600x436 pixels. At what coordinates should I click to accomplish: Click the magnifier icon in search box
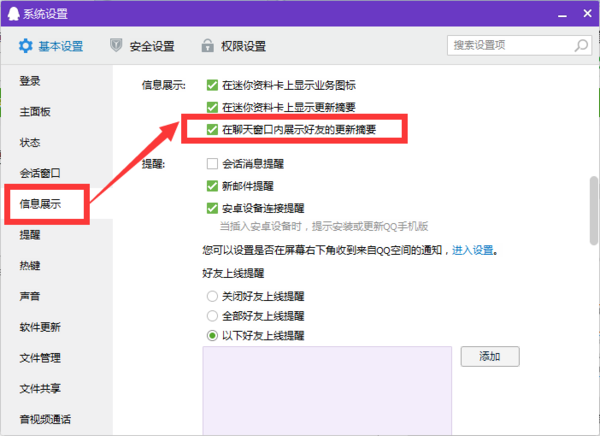pos(581,46)
